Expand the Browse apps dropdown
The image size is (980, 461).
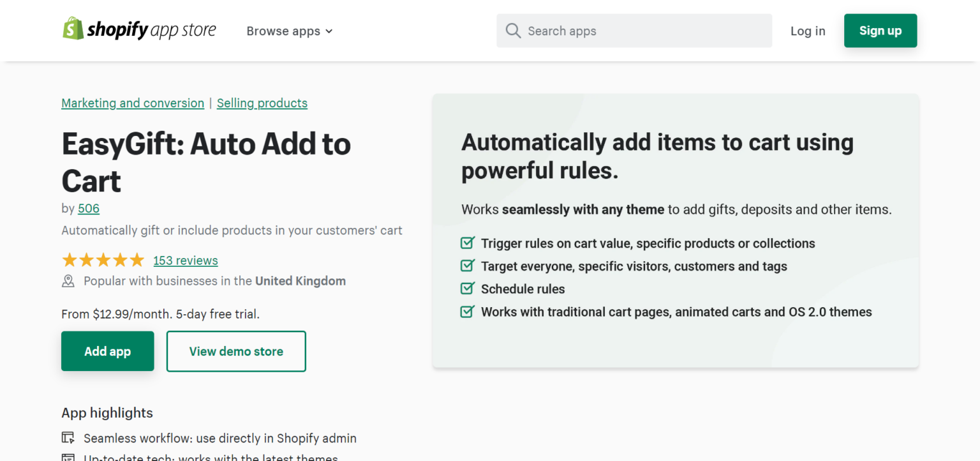[288, 31]
